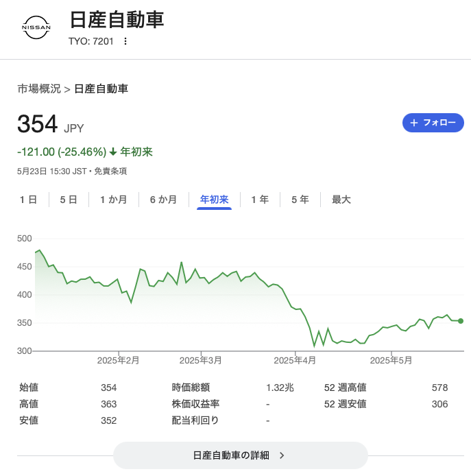Click the 配当利回り label

tap(195, 420)
